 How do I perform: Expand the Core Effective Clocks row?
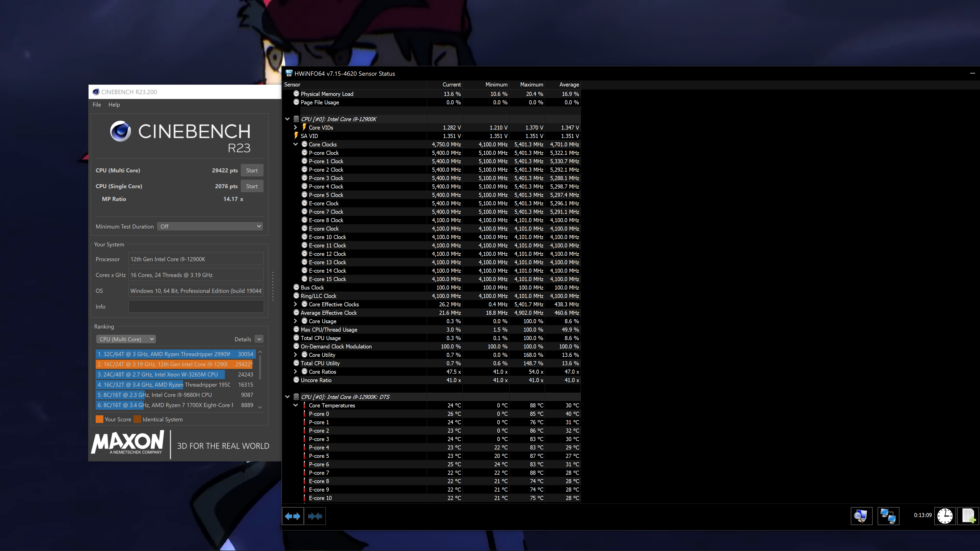(x=296, y=304)
